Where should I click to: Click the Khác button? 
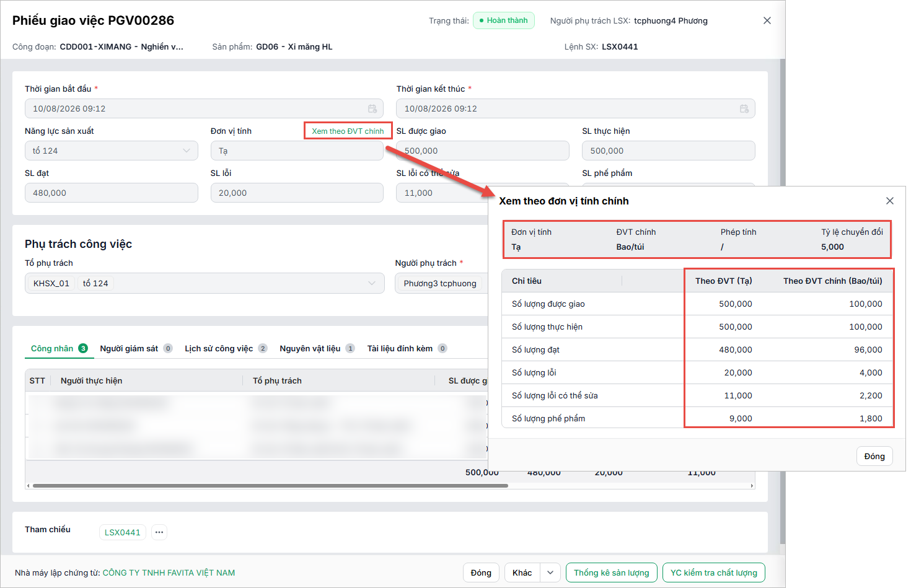coord(522,573)
